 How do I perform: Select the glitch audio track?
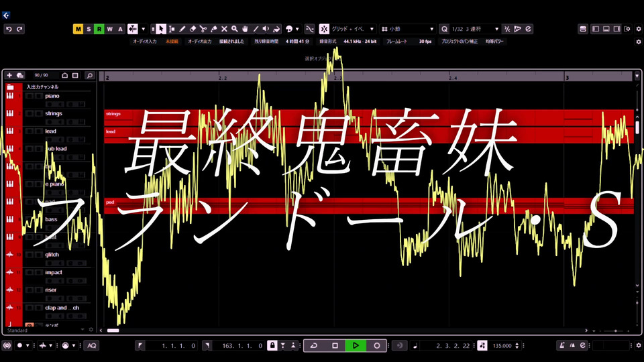point(52,255)
